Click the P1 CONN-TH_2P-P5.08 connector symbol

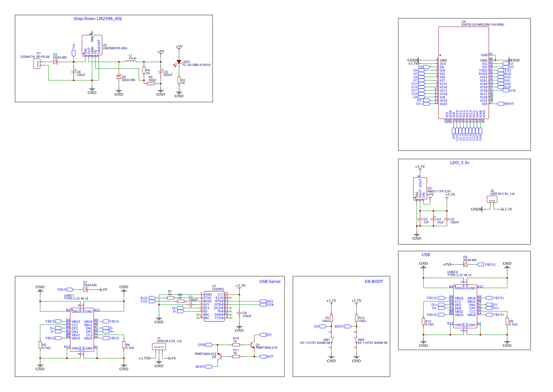click(37, 64)
